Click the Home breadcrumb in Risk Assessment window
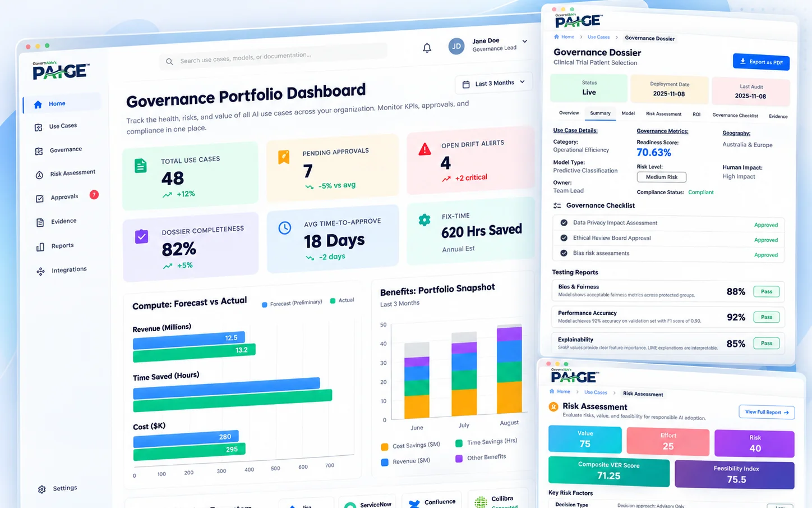 tap(560, 392)
